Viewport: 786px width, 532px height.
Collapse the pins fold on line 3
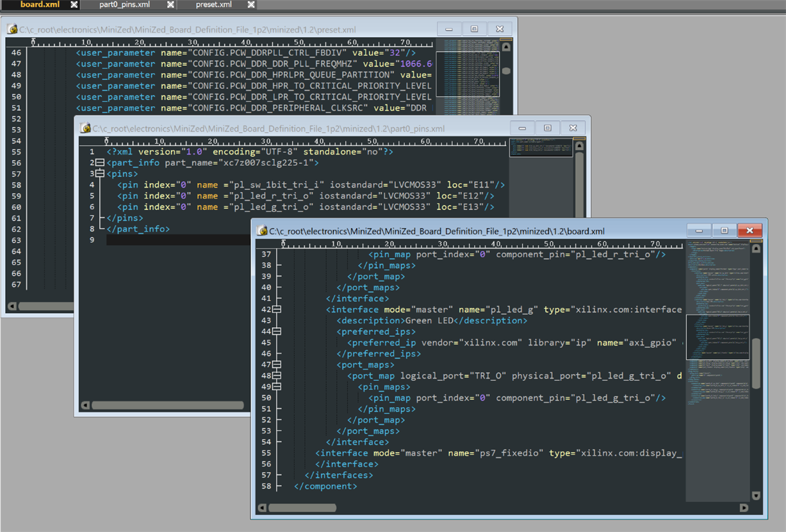click(x=100, y=174)
